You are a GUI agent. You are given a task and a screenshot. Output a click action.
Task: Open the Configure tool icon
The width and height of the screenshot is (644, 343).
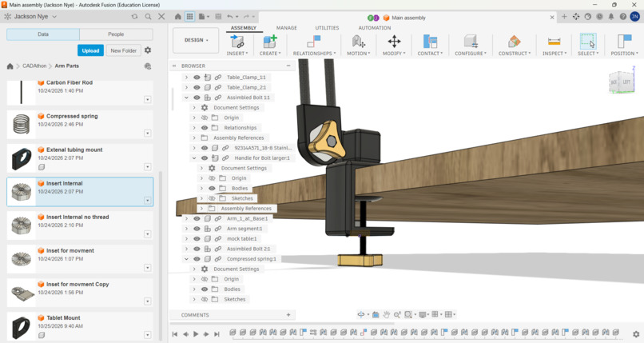pyautogui.click(x=471, y=42)
